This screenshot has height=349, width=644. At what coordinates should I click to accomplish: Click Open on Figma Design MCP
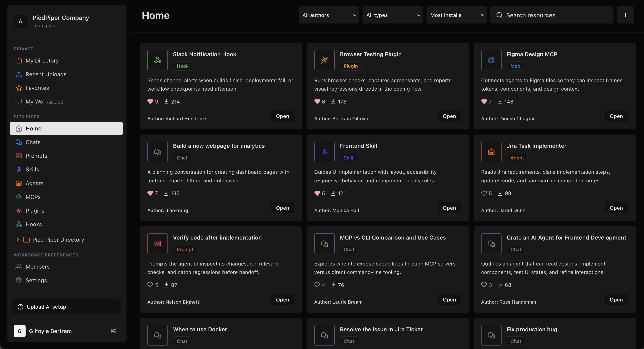pos(616,116)
